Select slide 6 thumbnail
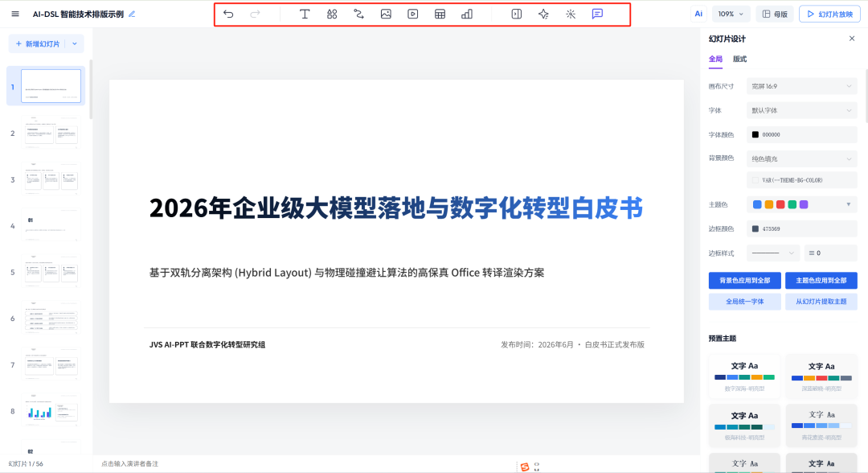 (51, 318)
